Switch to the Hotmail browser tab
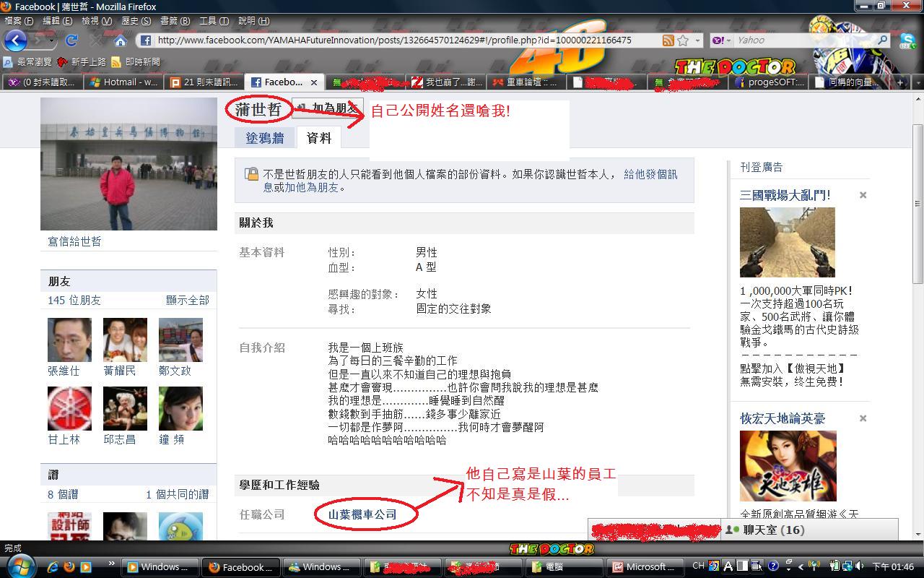The height and width of the screenshot is (578, 924). [x=123, y=82]
